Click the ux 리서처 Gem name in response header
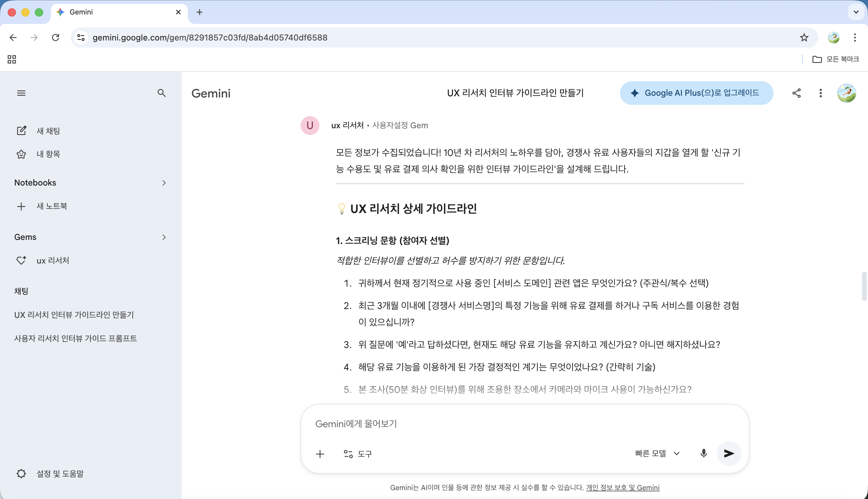This screenshot has width=868, height=499. point(347,126)
